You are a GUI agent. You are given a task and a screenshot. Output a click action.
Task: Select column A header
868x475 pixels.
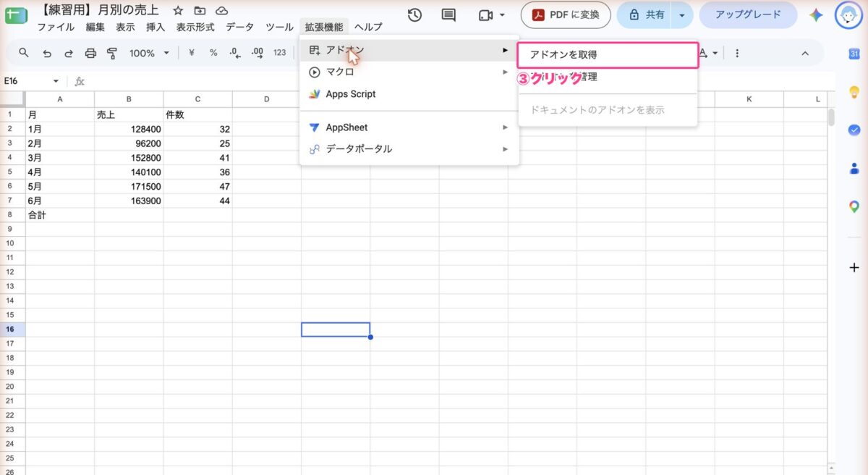60,99
